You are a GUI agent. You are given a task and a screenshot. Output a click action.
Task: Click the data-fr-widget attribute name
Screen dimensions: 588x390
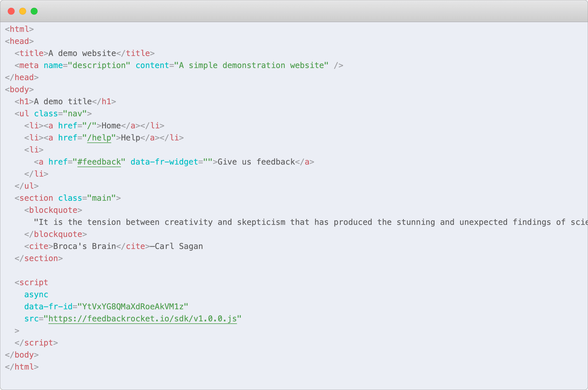click(164, 162)
